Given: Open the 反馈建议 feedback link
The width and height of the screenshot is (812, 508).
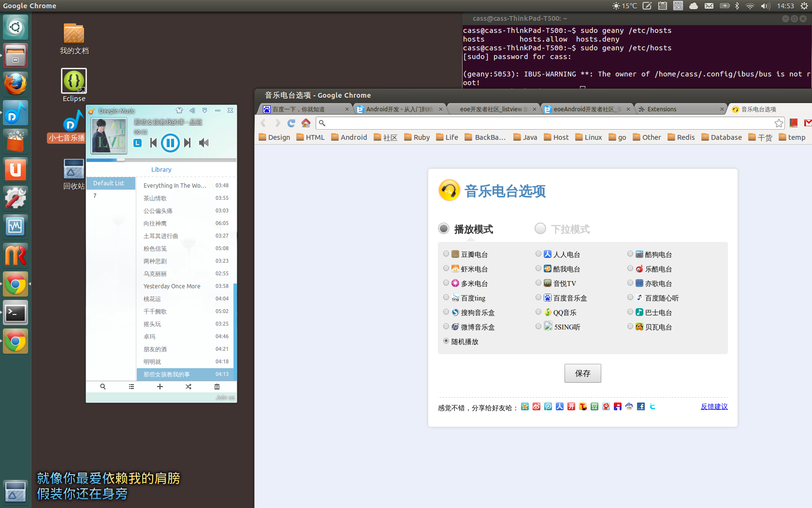Looking at the screenshot, I should (x=714, y=406).
